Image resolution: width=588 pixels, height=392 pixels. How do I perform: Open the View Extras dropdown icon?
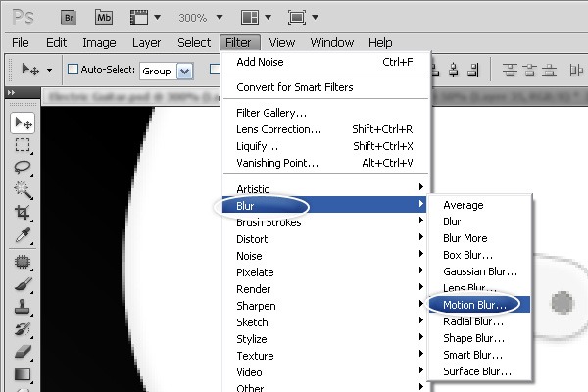[x=145, y=18]
